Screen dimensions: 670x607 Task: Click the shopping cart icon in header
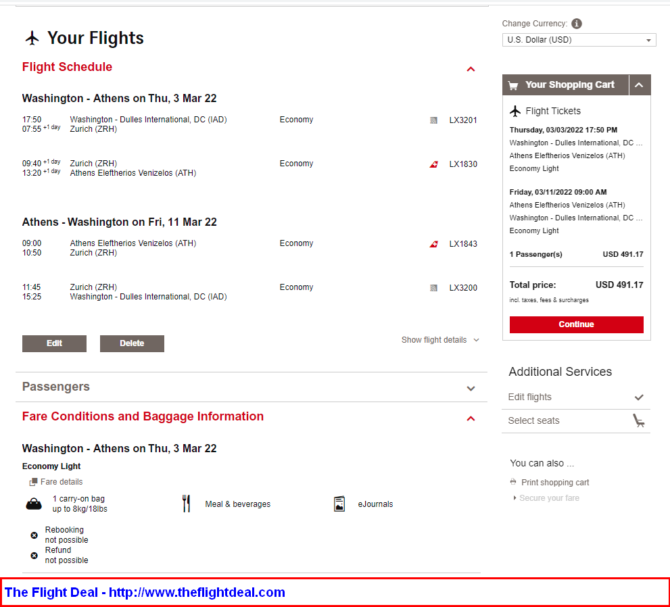point(513,86)
